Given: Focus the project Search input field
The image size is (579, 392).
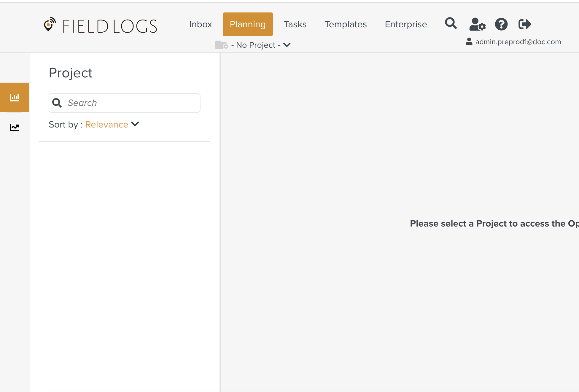Looking at the screenshot, I should click(x=131, y=103).
